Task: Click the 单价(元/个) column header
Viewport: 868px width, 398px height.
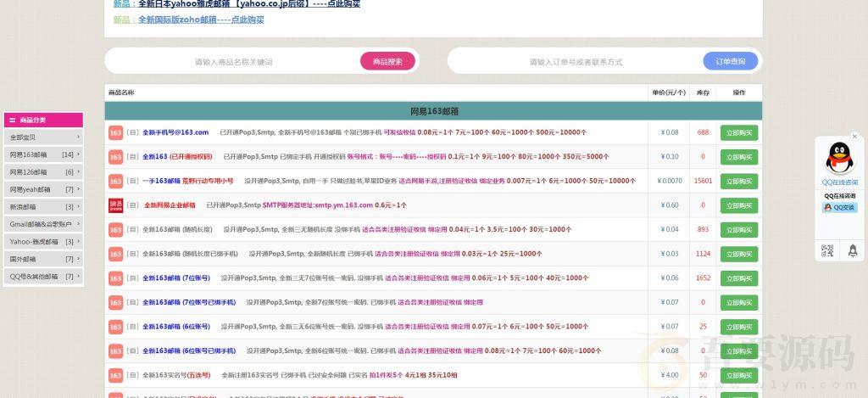Action: (x=669, y=92)
